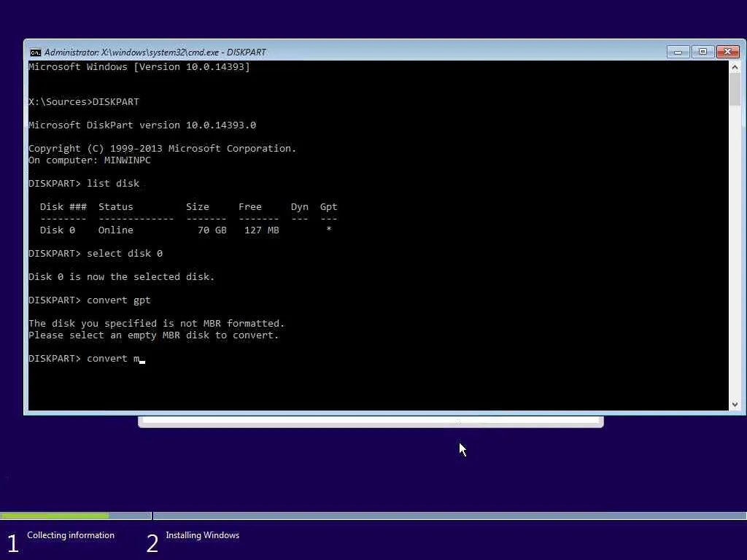This screenshot has width=747, height=560.
Task: Close the DISKPART command prompt window
Action: coord(728,52)
